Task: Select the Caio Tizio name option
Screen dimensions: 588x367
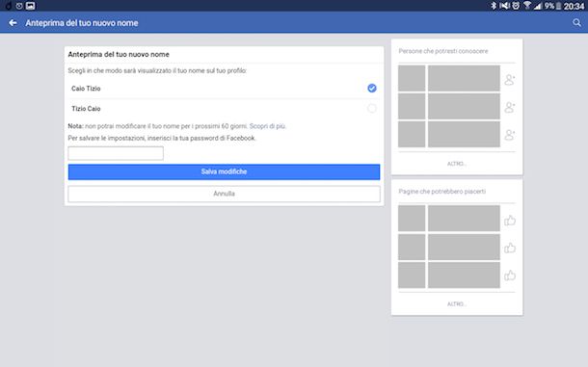Action: (224, 89)
